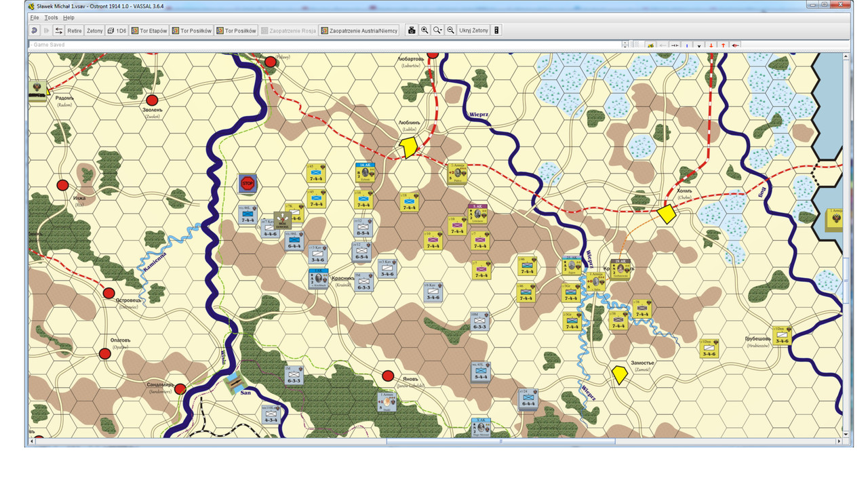Select the 4-4-6 cavalry counter
The height and width of the screenshot is (480, 868).
coord(270,228)
